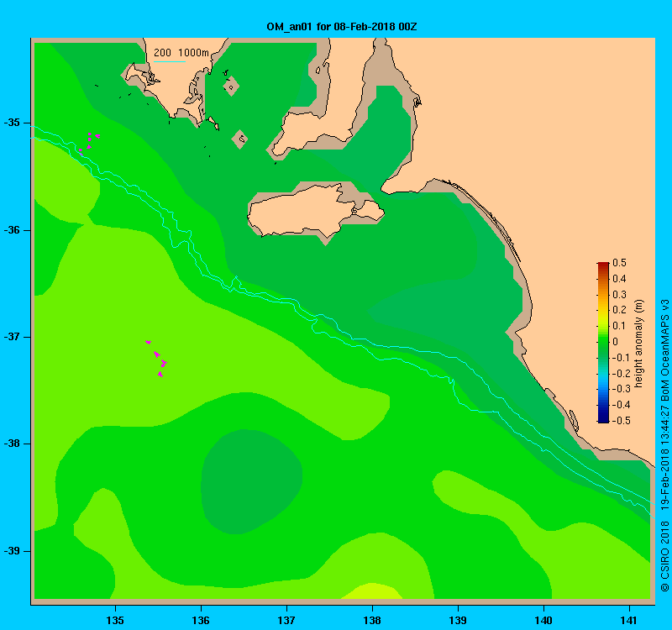Click the '200 1000m' isobath legend label
The image size is (672, 630).
click(181, 53)
